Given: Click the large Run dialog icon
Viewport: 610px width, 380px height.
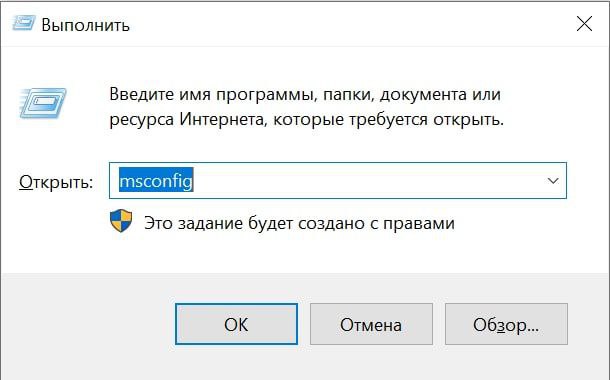Looking at the screenshot, I should tap(43, 103).
